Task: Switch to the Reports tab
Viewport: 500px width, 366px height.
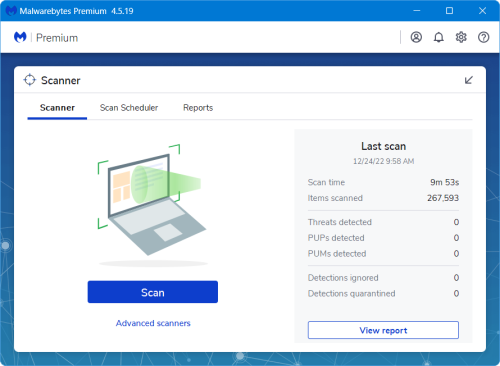Action: (x=198, y=108)
